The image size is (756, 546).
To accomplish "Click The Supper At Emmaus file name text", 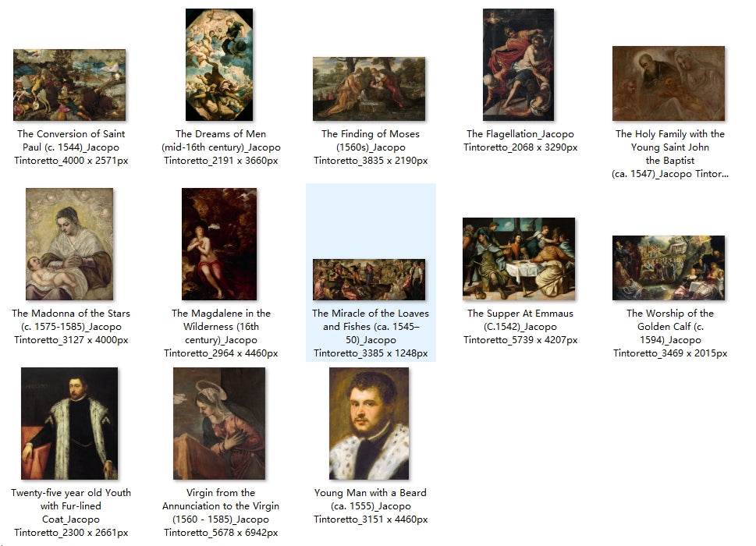I will point(520,326).
